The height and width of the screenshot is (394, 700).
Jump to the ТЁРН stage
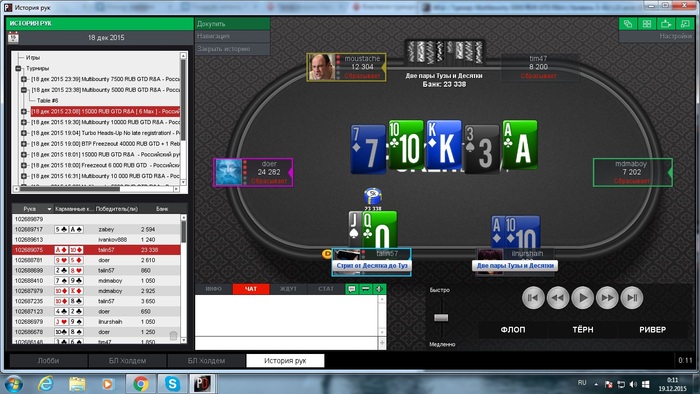[x=583, y=329]
